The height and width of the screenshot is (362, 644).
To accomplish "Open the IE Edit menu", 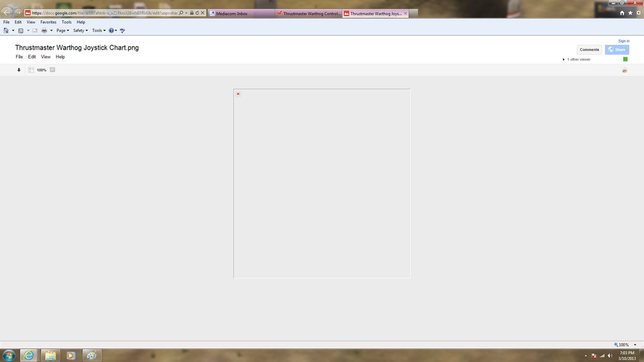I will 18,22.
